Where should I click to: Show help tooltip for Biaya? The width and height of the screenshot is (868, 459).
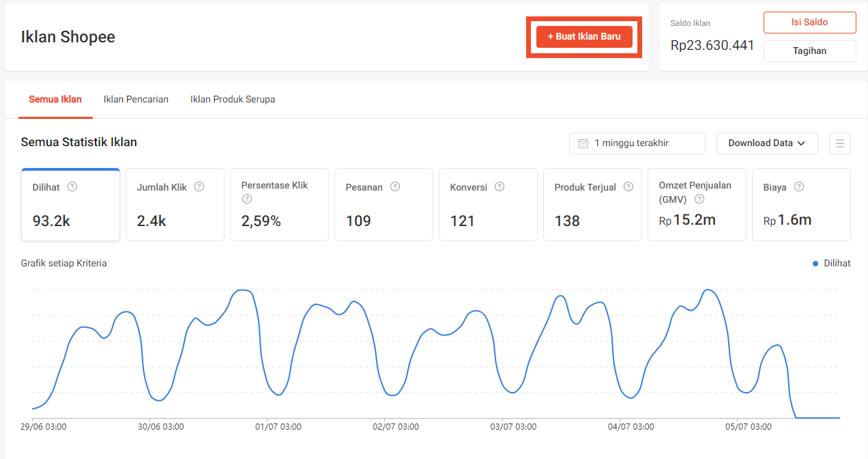(x=799, y=186)
